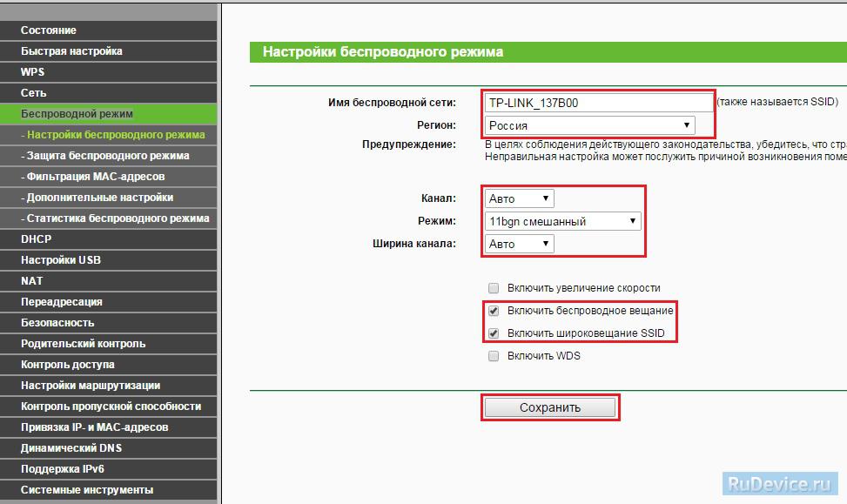Screen dimensions: 847x504
Task: Open the DHCP section
Action: tap(108, 239)
